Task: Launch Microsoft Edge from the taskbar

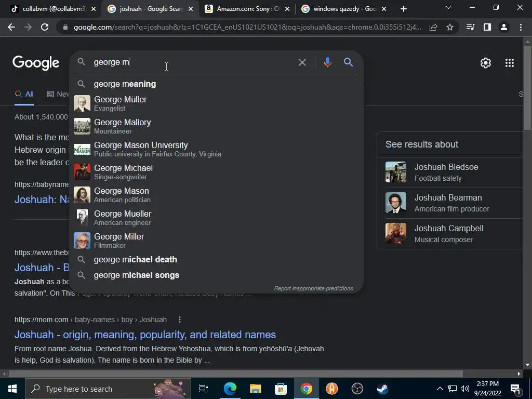Action: click(x=230, y=389)
